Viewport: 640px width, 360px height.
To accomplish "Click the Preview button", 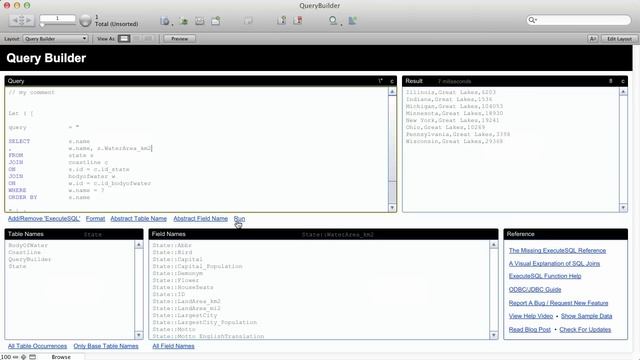I will (x=180, y=39).
